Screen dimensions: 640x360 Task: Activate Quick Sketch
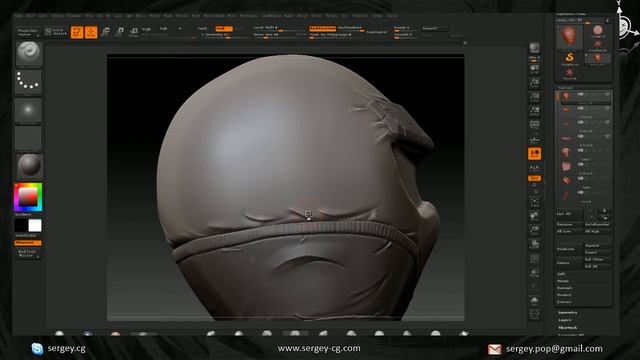pyautogui.click(x=56, y=32)
